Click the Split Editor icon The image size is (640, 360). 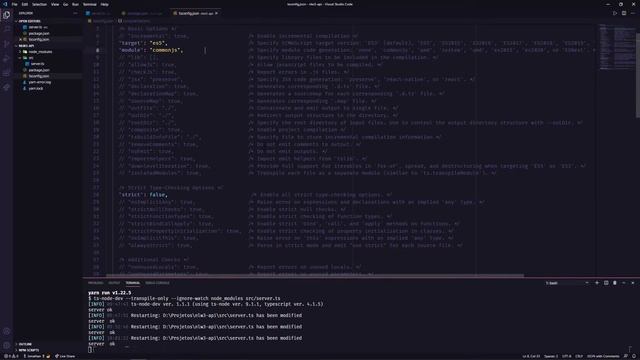[624, 13]
